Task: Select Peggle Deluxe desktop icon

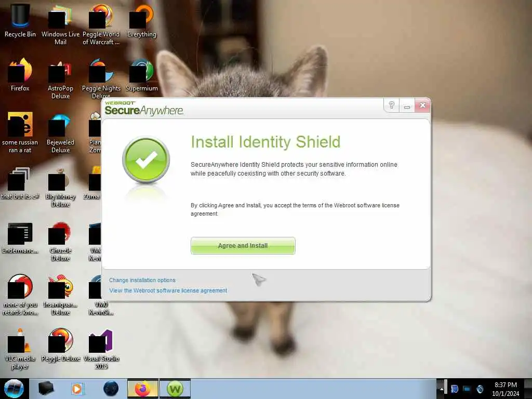Action: pos(60,345)
